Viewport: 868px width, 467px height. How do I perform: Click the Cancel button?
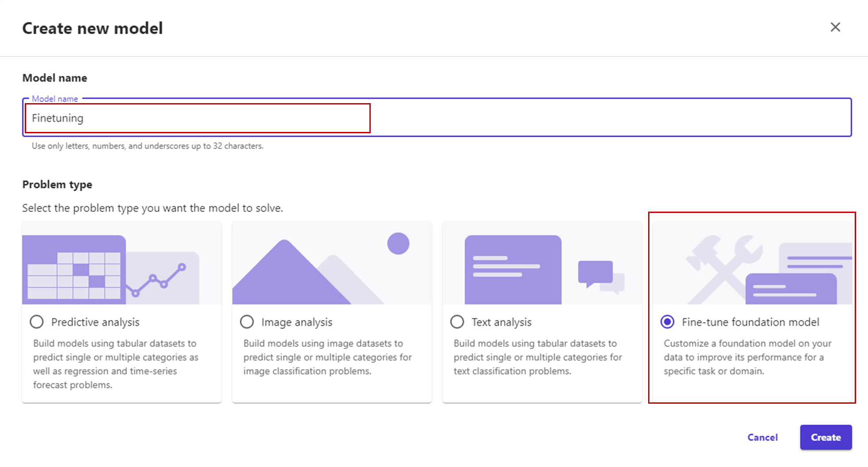762,437
